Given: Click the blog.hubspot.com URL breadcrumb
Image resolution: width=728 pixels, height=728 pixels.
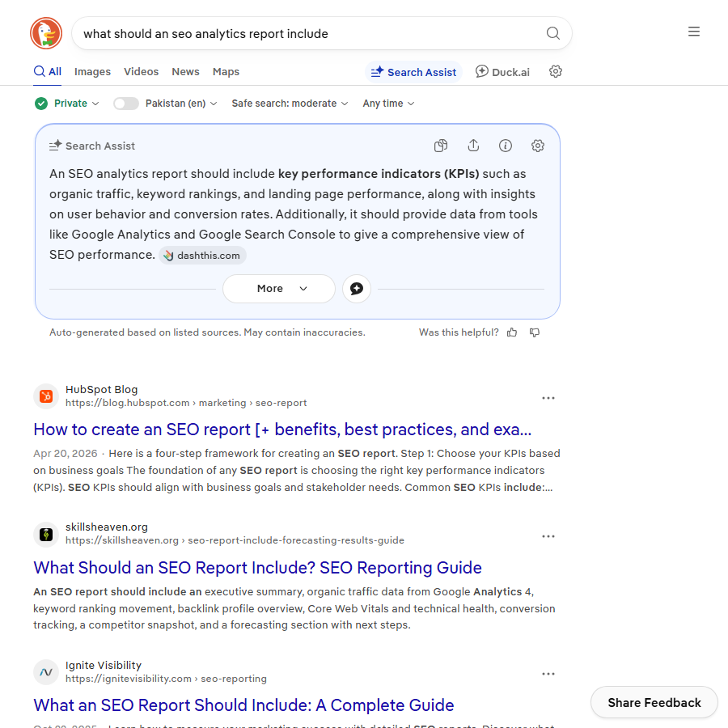Looking at the screenshot, I should [186, 403].
